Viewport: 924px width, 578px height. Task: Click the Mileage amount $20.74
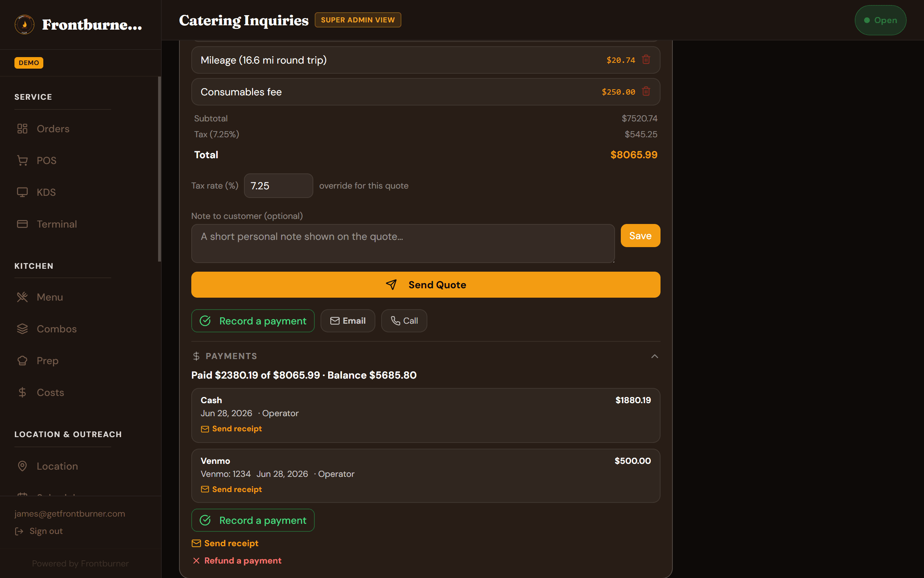(x=621, y=60)
